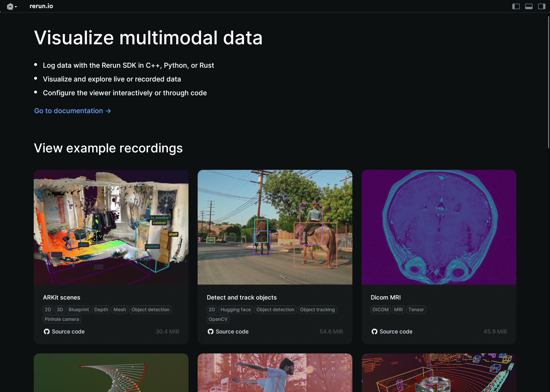This screenshot has height=392, width=550.
Task: Click the Tensor tag
Action: [416, 309]
